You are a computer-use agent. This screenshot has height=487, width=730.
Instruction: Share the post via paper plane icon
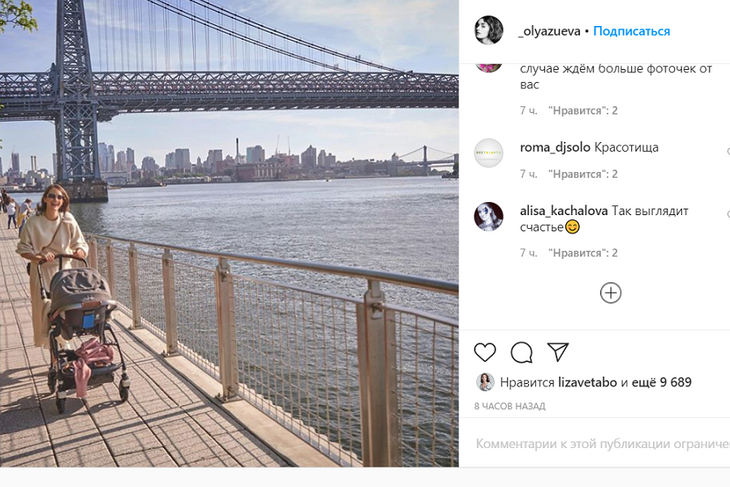[558, 352]
